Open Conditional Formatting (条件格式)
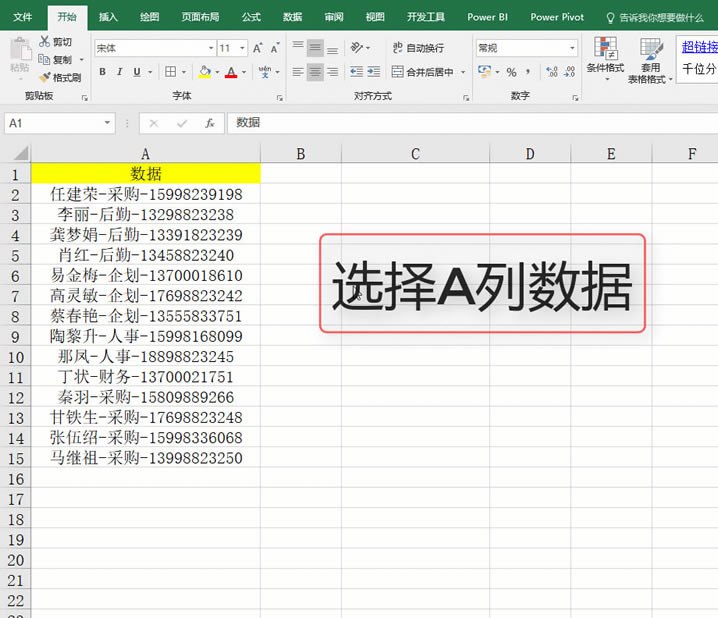This screenshot has height=618, width=718. 604,56
